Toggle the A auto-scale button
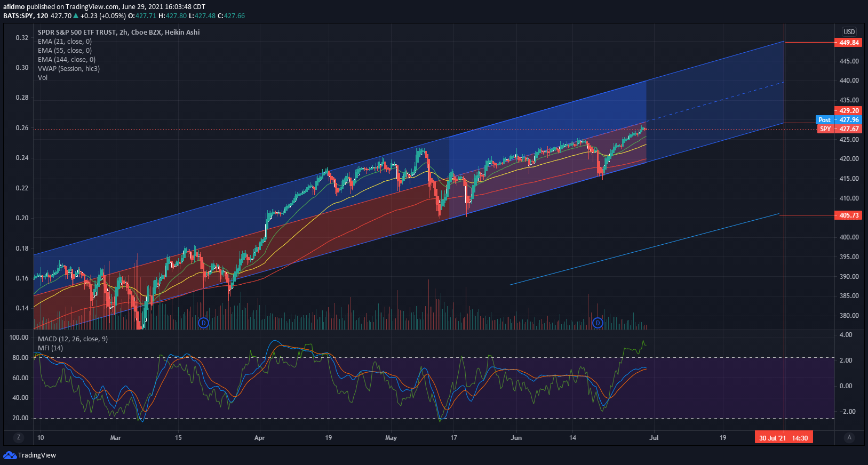This screenshot has width=868, height=465. click(849, 437)
